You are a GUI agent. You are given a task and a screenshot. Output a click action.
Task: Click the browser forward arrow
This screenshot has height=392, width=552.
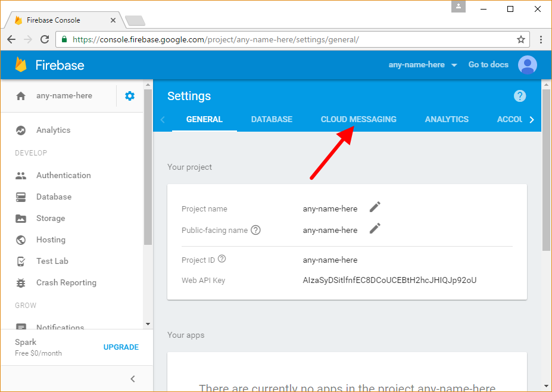tap(28, 39)
